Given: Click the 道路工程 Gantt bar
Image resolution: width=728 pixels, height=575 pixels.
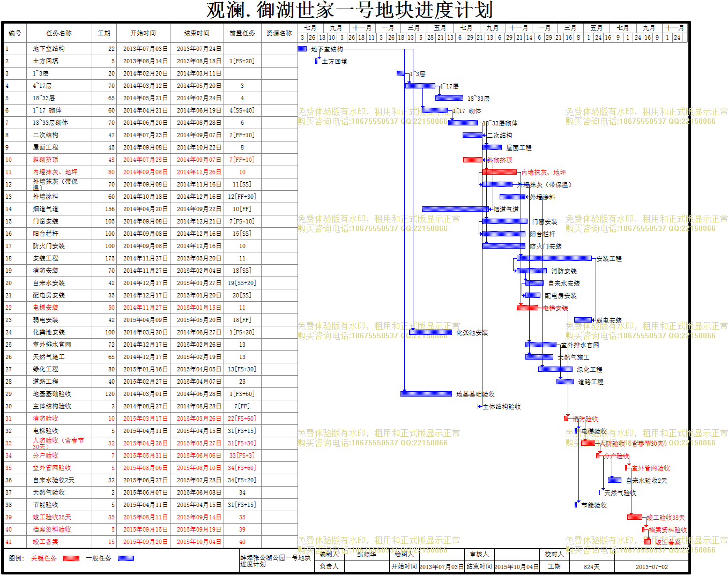Looking at the screenshot, I should pos(565,382).
